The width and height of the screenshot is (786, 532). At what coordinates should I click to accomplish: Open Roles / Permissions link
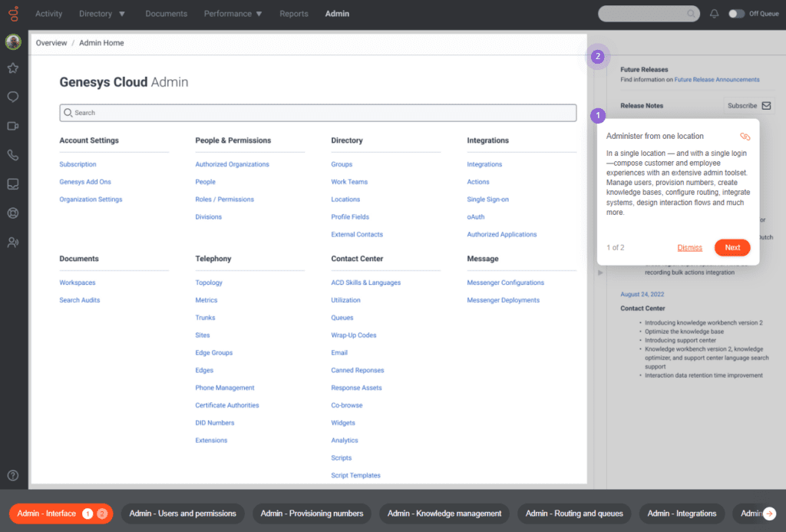(x=225, y=200)
